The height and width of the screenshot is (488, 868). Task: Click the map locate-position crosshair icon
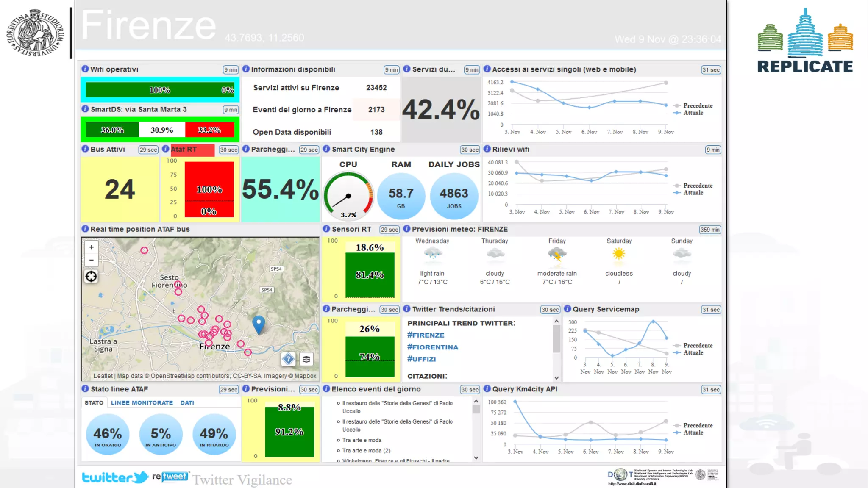91,277
